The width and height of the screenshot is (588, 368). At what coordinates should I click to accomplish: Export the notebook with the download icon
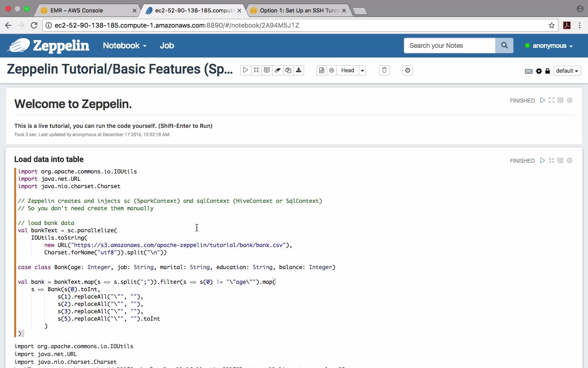pos(299,70)
